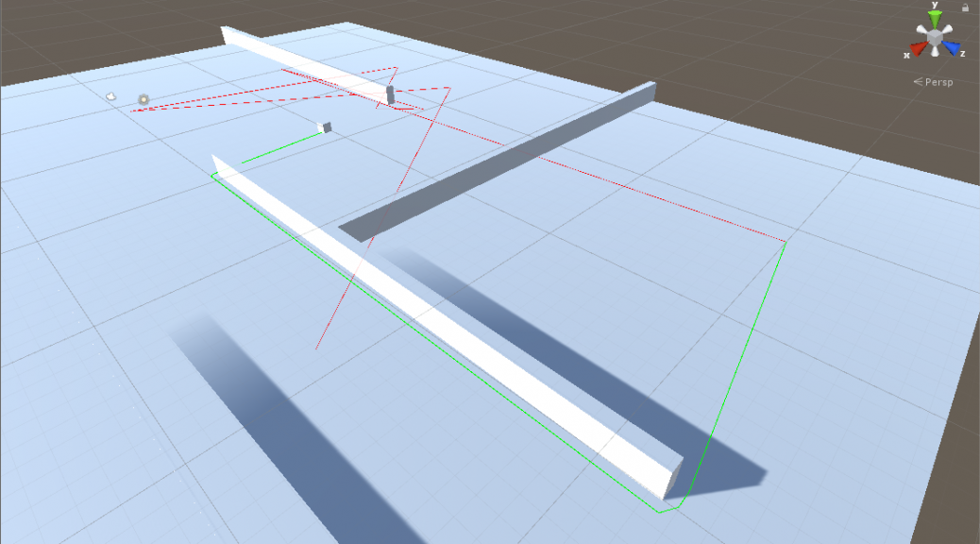Select the white camera gizmo icon next to the sun icon
This screenshot has height=544, width=980.
point(111,96)
